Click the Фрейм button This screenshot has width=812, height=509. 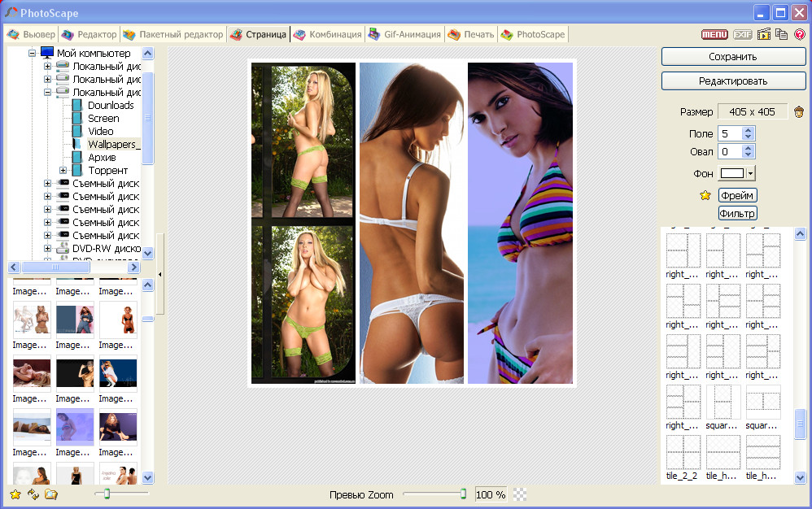pos(737,195)
